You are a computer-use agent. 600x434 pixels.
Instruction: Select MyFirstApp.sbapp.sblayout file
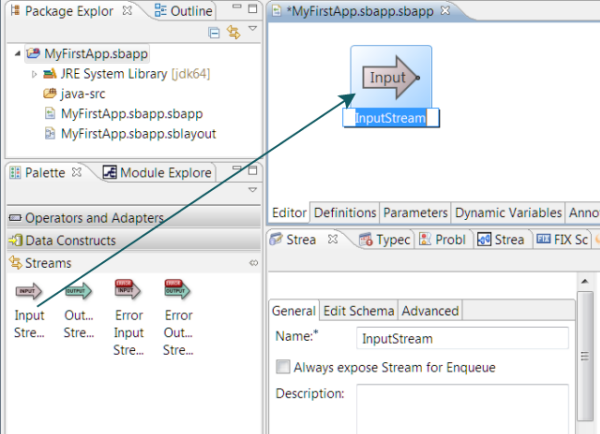click(138, 133)
